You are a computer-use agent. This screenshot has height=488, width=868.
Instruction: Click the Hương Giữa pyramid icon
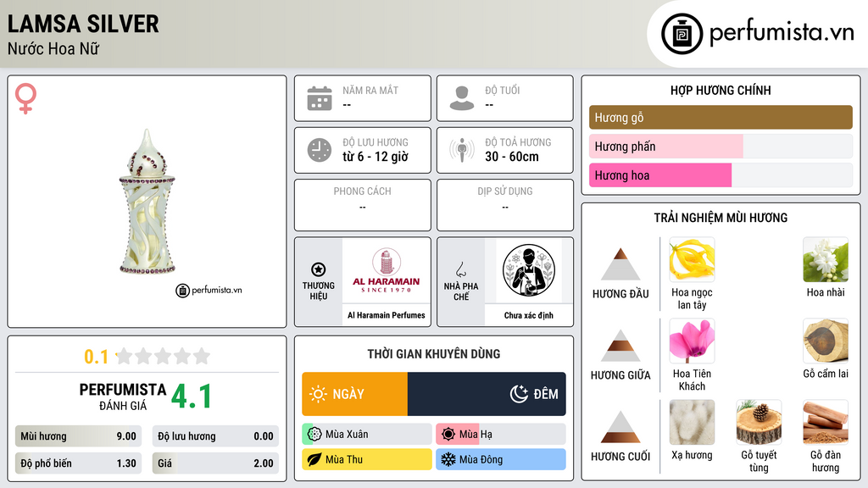click(x=620, y=346)
